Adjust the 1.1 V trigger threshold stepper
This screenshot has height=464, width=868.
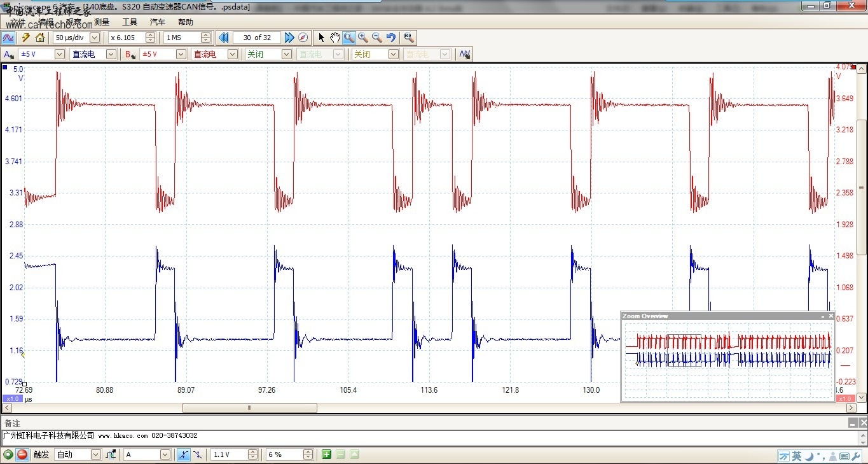(x=253, y=454)
